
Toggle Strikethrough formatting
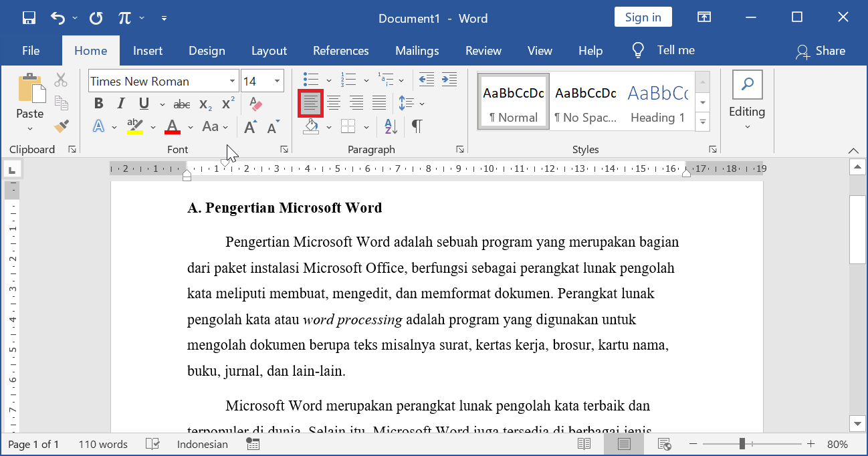(x=182, y=104)
